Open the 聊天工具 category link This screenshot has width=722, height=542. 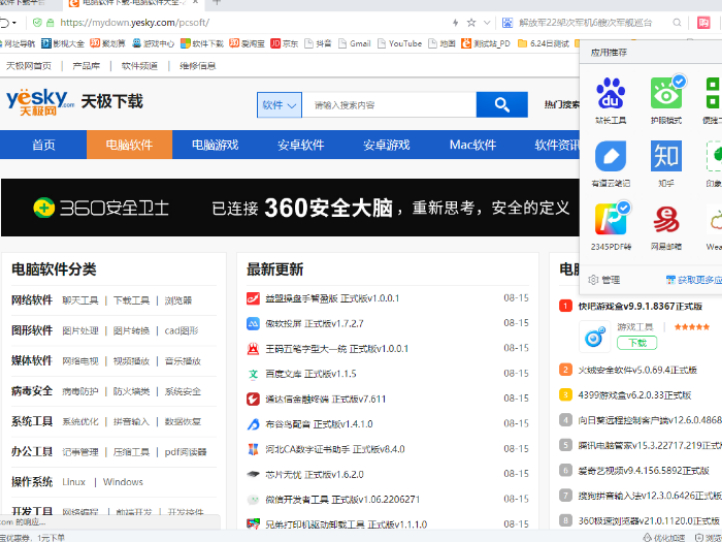tap(80, 301)
